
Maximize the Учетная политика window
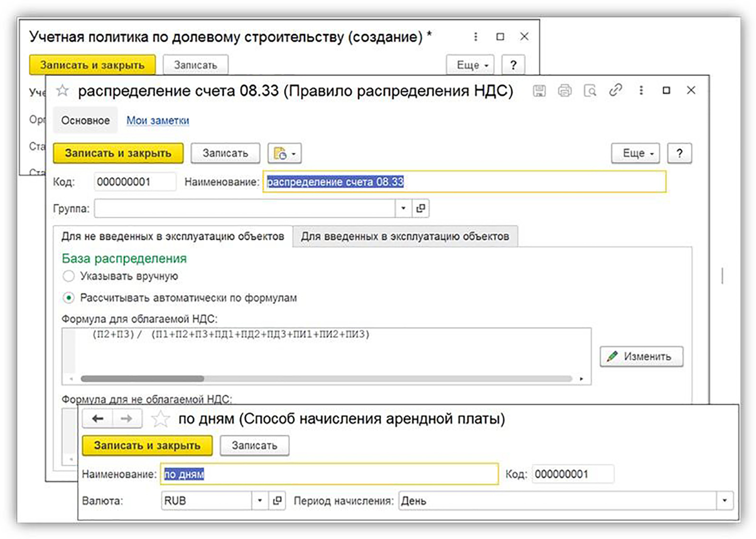(500, 37)
